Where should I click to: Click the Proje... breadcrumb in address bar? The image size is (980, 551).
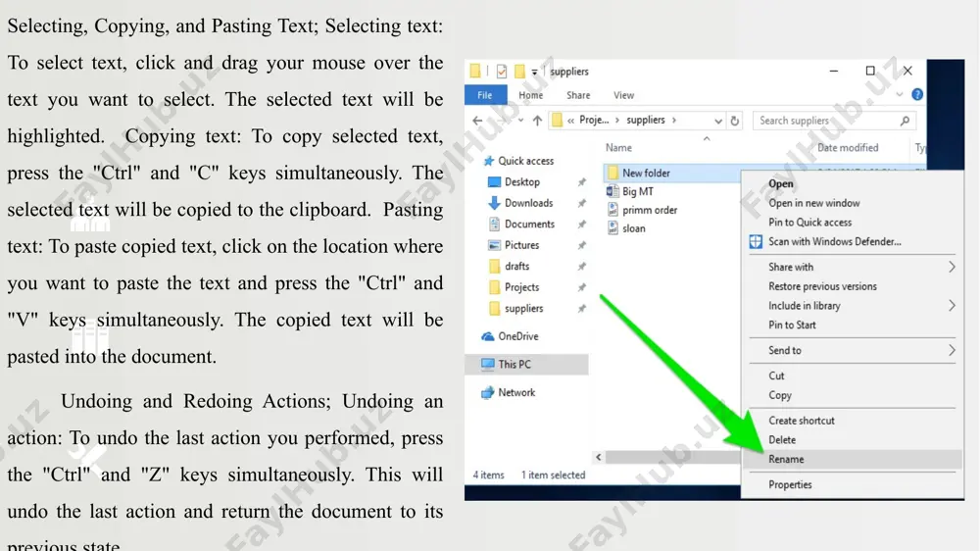(594, 120)
